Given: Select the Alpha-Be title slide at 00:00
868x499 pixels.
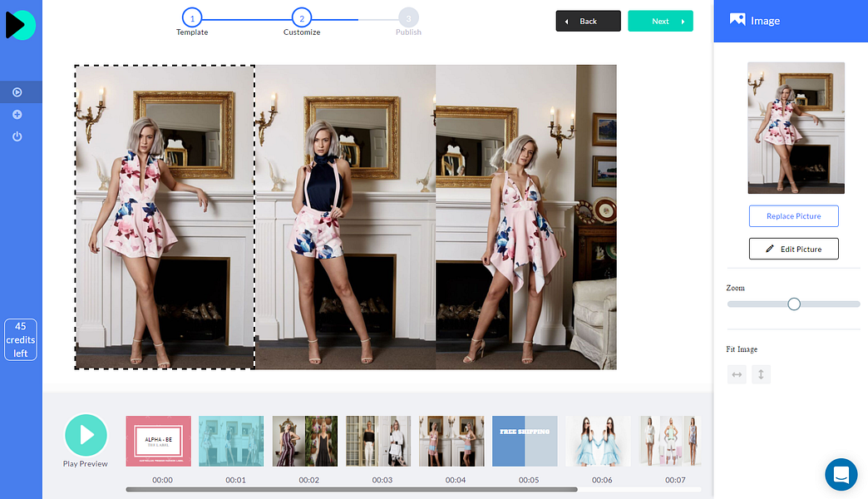Looking at the screenshot, I should [x=158, y=441].
